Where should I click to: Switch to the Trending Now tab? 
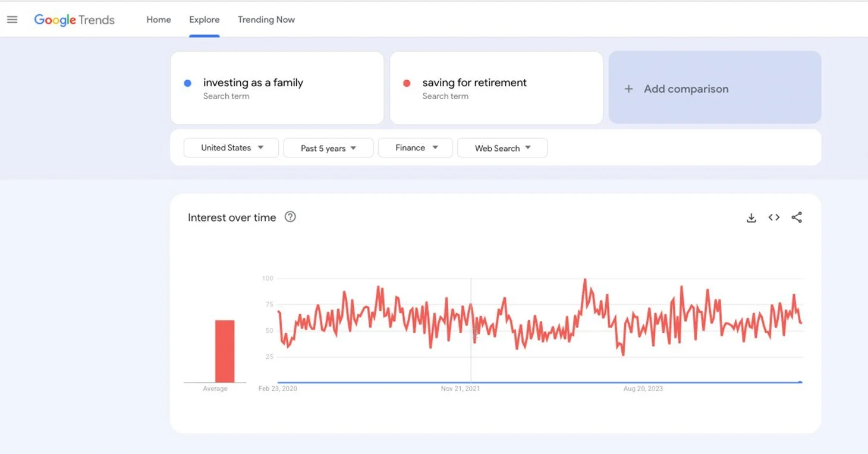click(266, 19)
